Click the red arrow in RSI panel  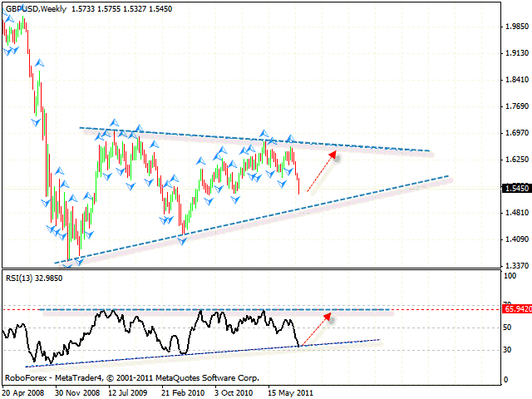316,329
